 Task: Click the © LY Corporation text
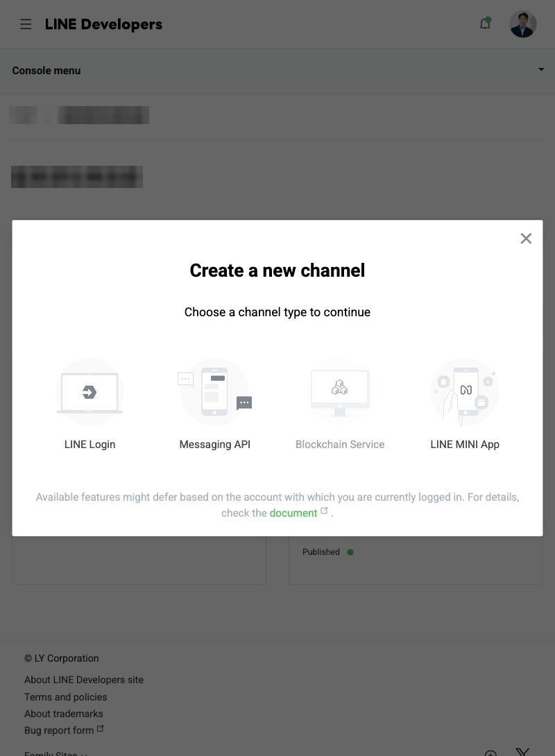coord(62,658)
